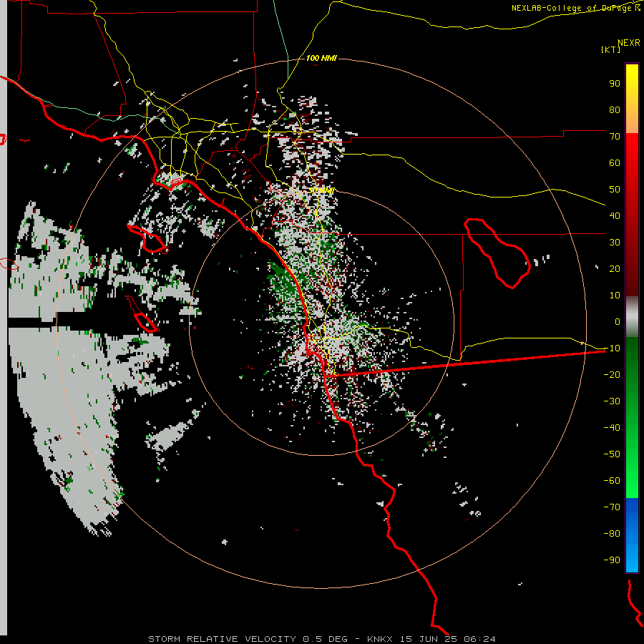Click the NEXR label above the color scale
This screenshot has width=644, height=644.
click(x=629, y=43)
